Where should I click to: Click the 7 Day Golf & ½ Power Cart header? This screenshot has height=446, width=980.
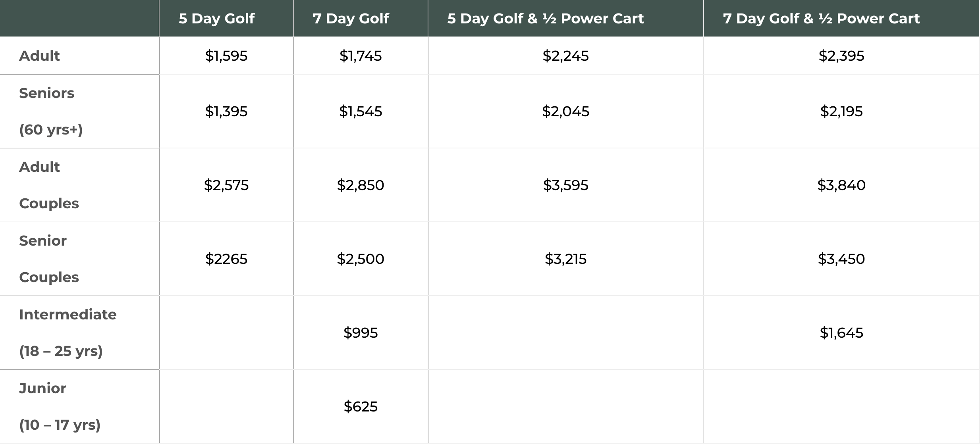coord(821,19)
